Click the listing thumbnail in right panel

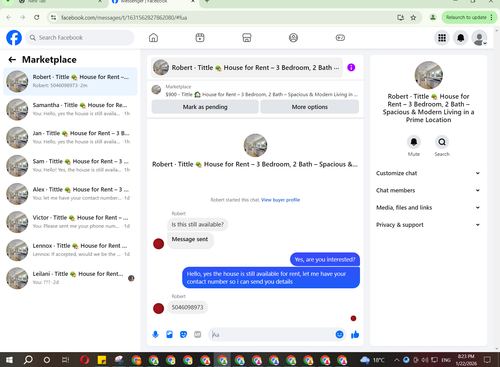(428, 75)
